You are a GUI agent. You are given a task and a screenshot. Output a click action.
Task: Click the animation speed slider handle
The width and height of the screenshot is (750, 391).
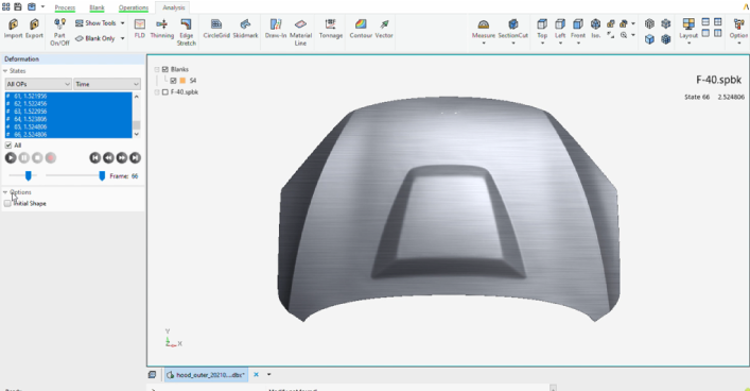(x=28, y=176)
